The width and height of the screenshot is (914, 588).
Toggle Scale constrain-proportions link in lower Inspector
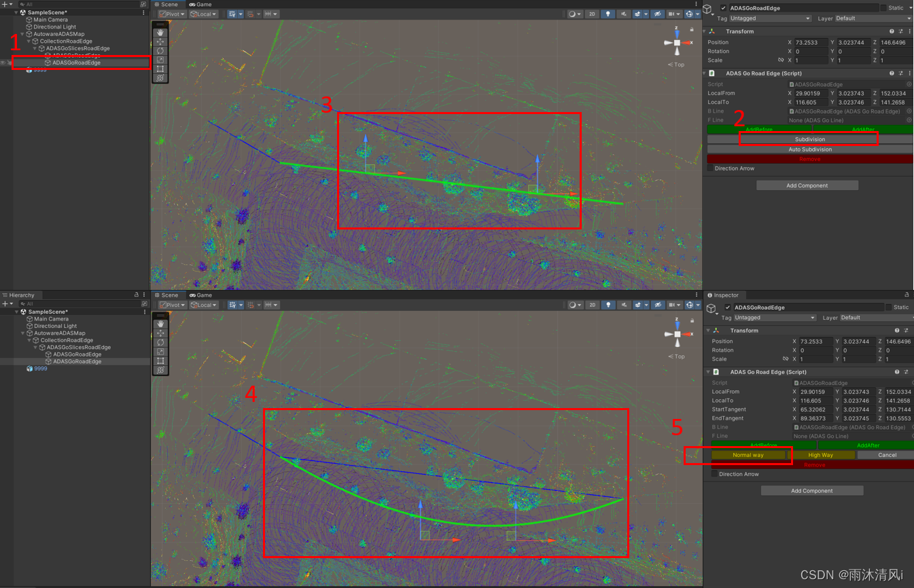click(x=786, y=359)
